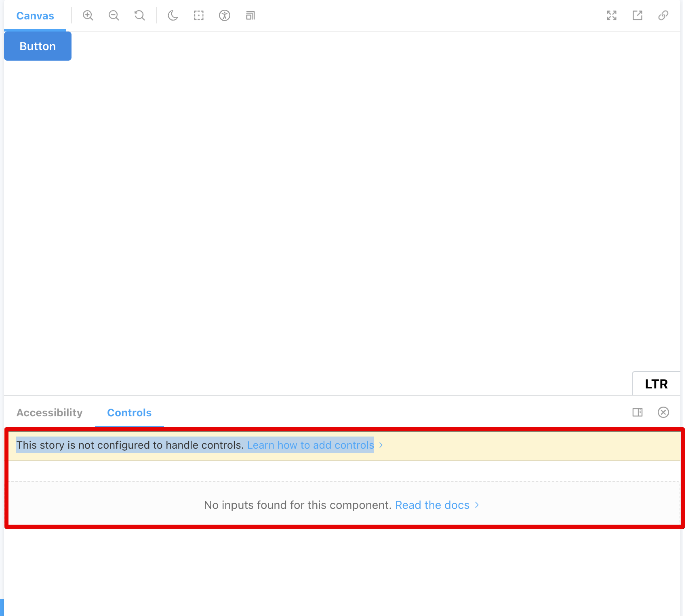Click the Read the docs link
This screenshot has height=616, width=686.
pyautogui.click(x=432, y=505)
